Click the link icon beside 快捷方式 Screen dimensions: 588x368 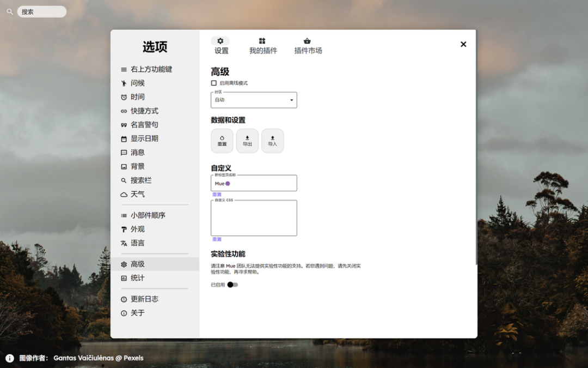coord(124,111)
